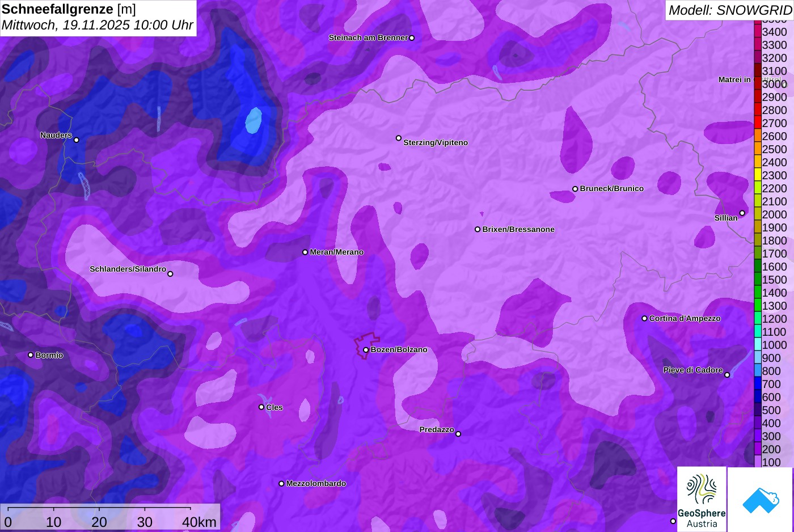Click the "Sterzing/Vipiteno" label text

(x=436, y=143)
